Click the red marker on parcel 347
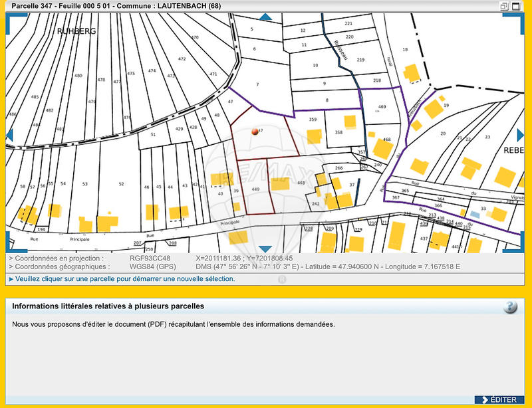Viewport: 532px width, 408px height. pos(253,132)
